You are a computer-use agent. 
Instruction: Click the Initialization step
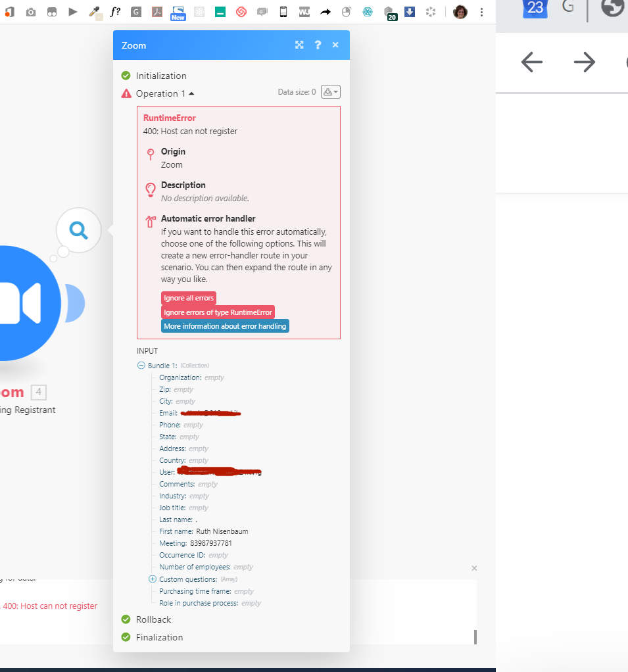click(160, 76)
